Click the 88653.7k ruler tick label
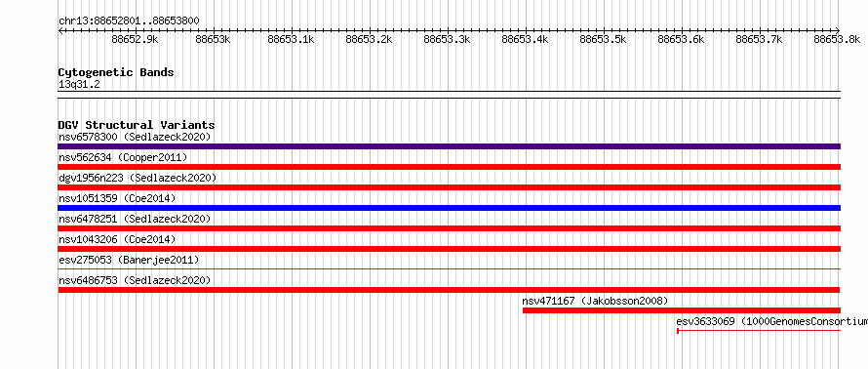 click(760, 39)
